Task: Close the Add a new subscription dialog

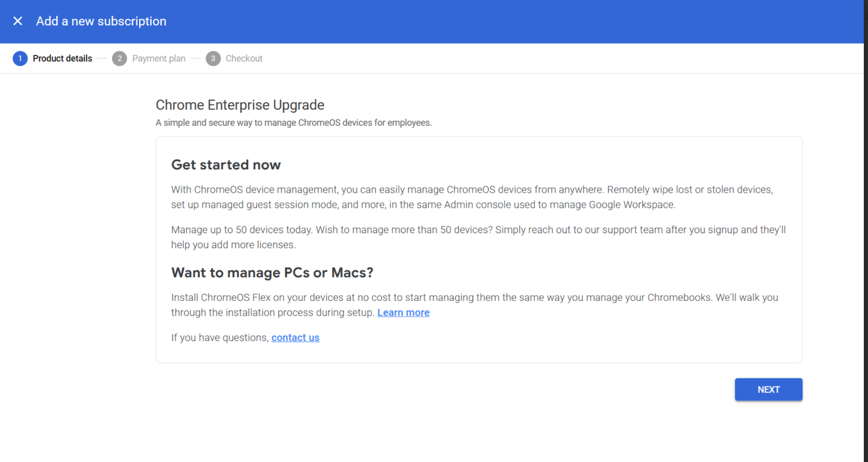Action: [x=18, y=21]
